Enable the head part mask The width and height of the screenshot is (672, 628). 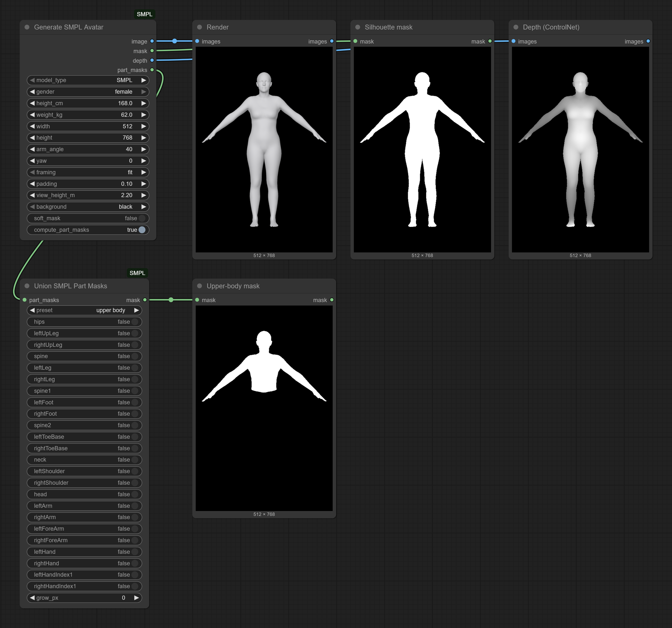[x=84, y=494]
